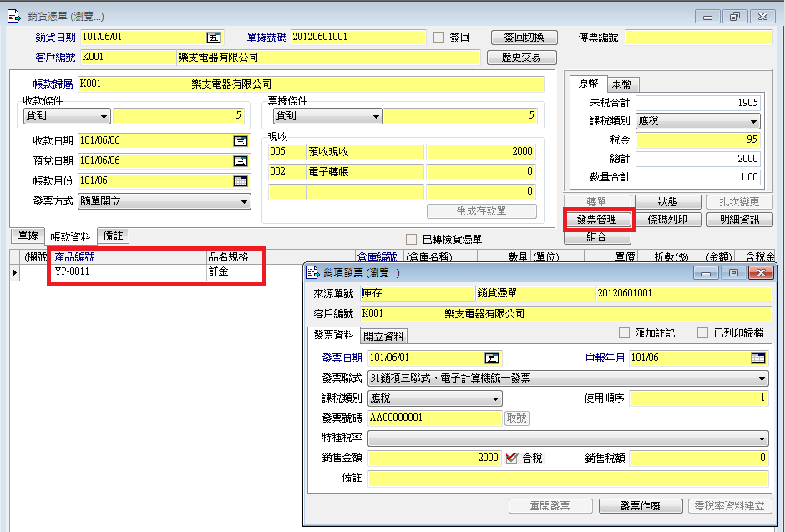Switch to the 開立資料 tab
785x532 pixels.
383,336
